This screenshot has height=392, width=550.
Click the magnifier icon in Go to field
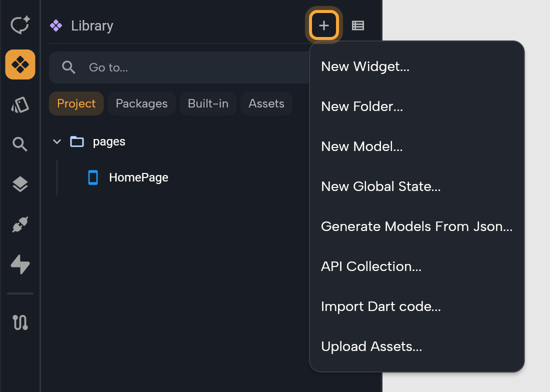click(x=68, y=67)
